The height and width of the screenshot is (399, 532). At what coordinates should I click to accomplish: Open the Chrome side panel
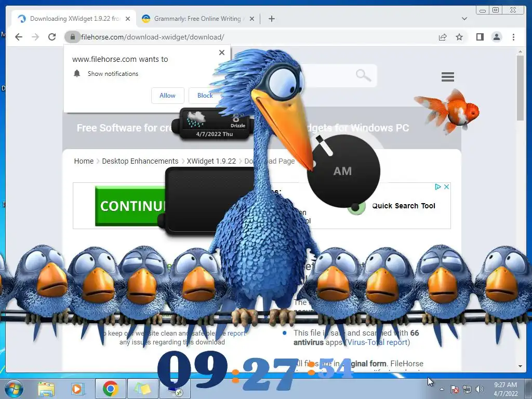pyautogui.click(x=480, y=37)
